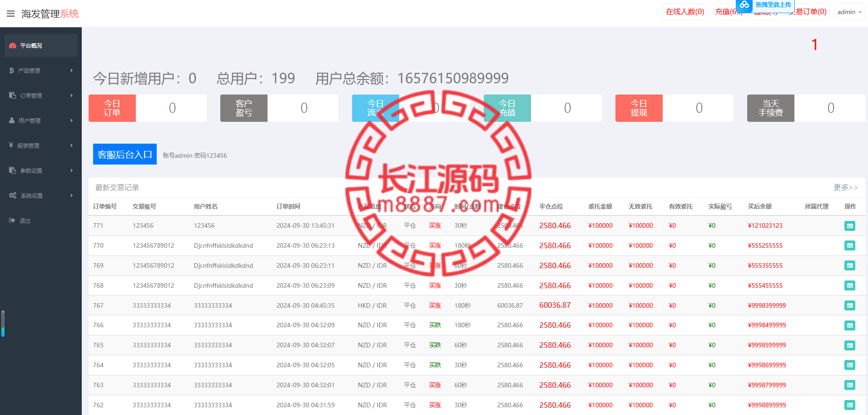The image size is (868, 415).
Task: Click the 产品管理 bitcoin icon
Action: pos(11,70)
